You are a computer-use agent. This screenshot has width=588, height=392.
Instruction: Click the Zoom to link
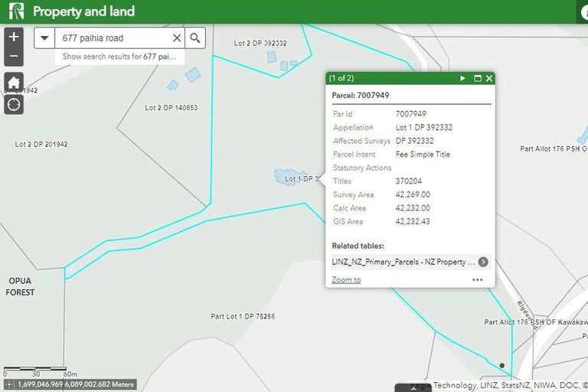[346, 280]
